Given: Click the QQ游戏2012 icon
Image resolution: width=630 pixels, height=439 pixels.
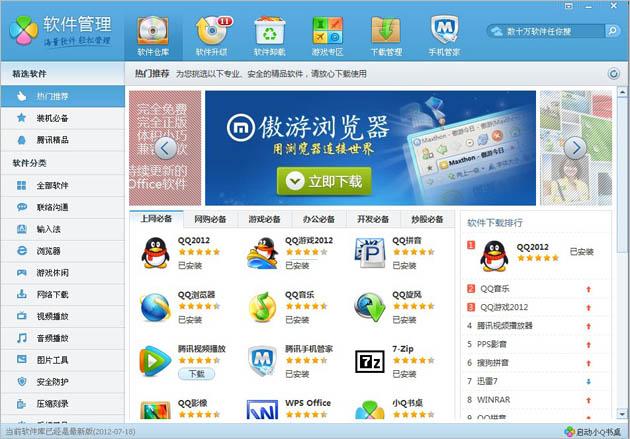Looking at the screenshot, I should tap(262, 253).
